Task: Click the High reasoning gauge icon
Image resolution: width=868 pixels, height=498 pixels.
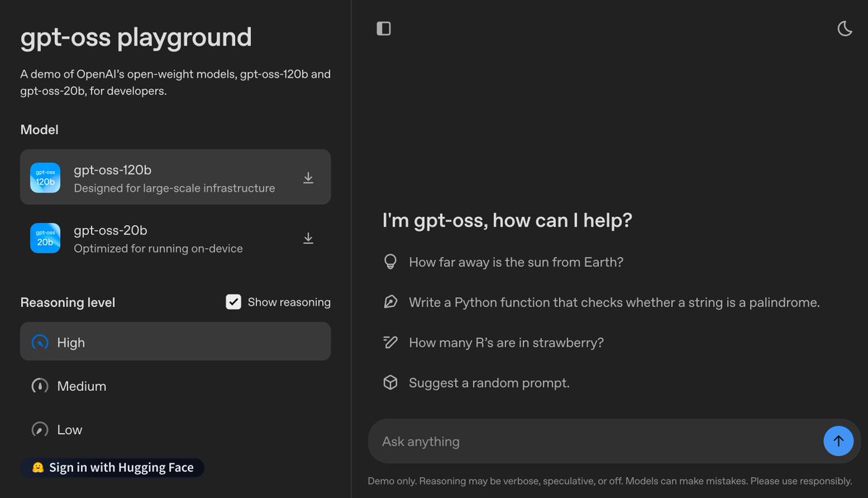Action: 40,342
